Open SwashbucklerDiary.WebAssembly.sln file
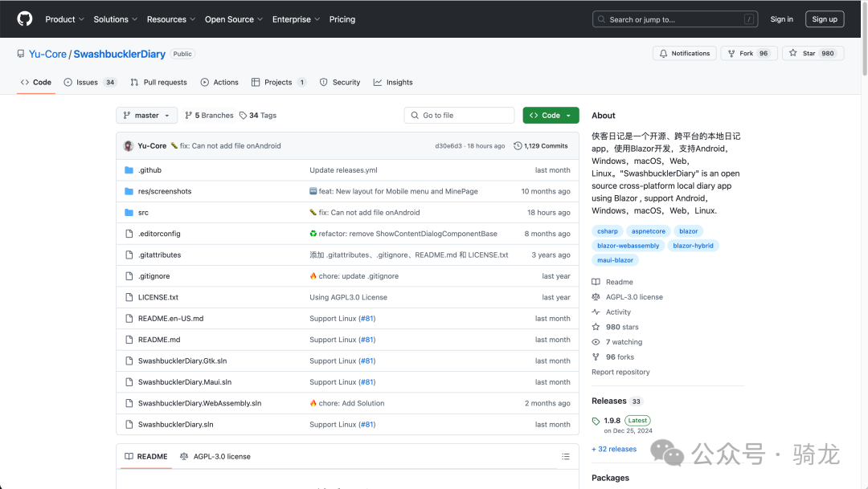The width and height of the screenshot is (868, 489). click(x=199, y=403)
